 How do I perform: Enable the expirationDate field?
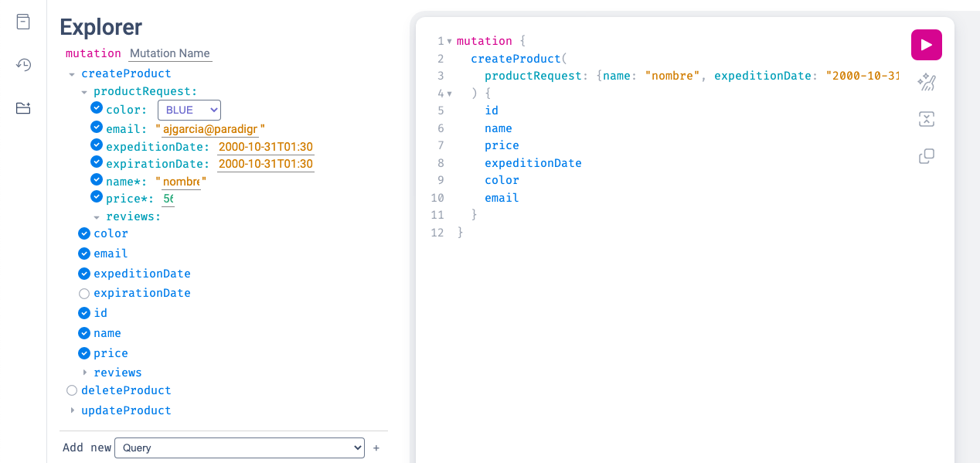point(83,293)
